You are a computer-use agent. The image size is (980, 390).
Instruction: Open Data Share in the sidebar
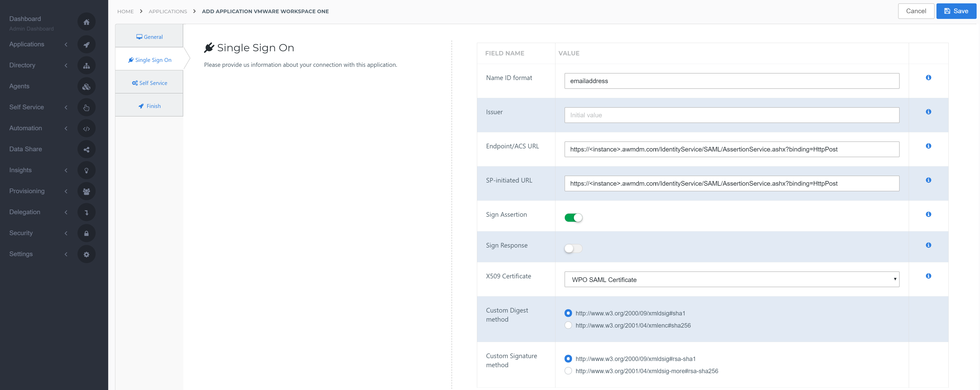25,149
